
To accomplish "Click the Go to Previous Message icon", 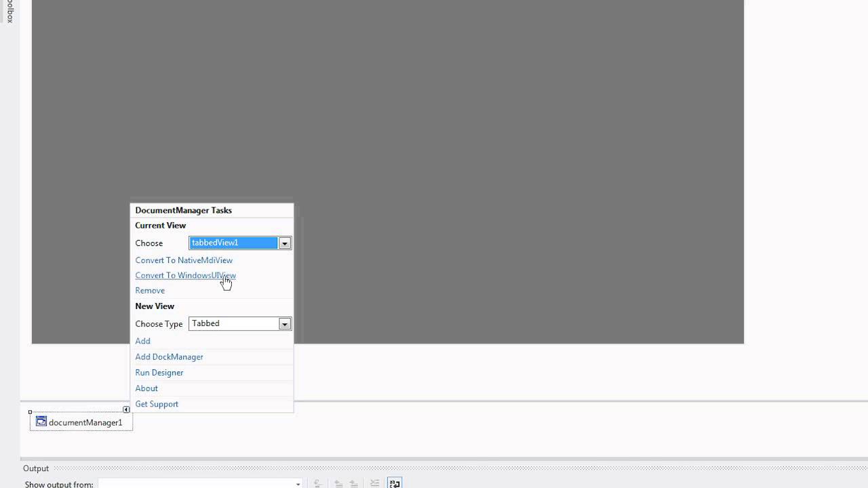I will click(x=338, y=484).
